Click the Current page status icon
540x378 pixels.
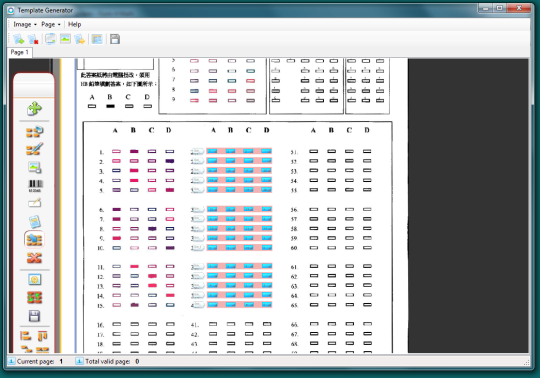click(11, 361)
